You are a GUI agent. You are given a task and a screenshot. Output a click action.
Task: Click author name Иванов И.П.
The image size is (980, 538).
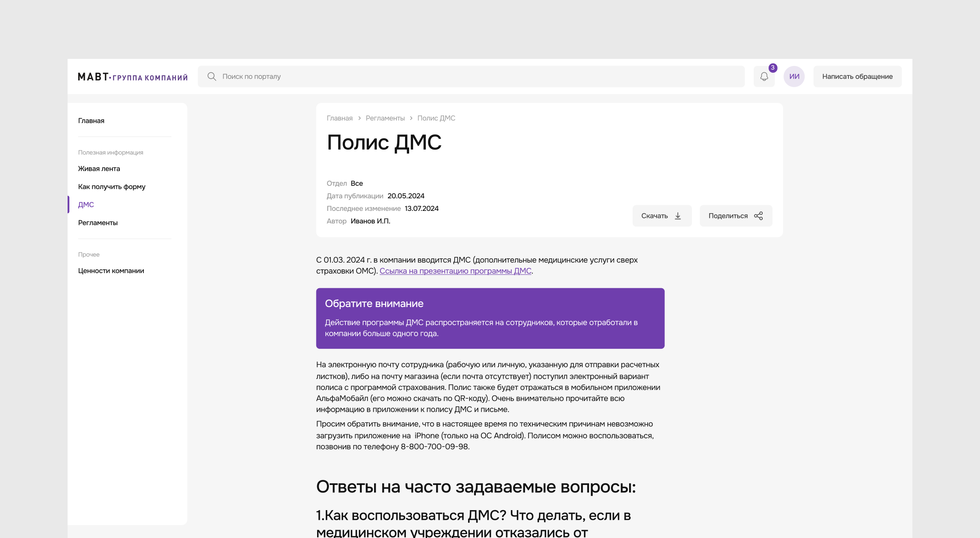(x=370, y=221)
